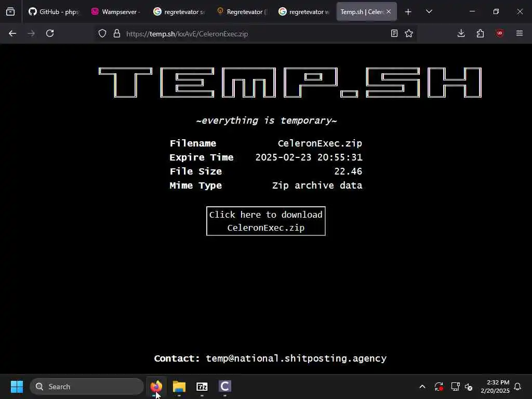
Task: Restore down the Firefox window
Action: pos(496,11)
